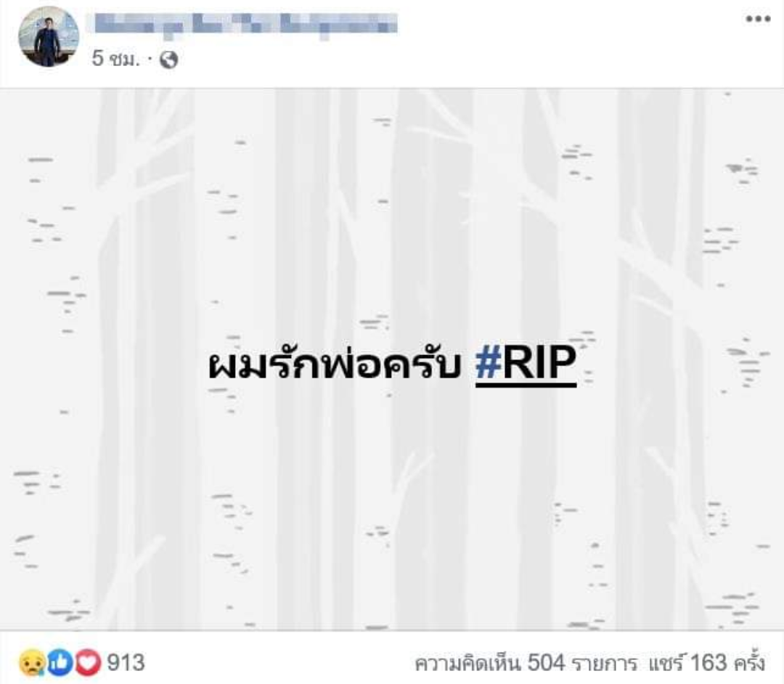Click the 913 reactions count

click(126, 663)
